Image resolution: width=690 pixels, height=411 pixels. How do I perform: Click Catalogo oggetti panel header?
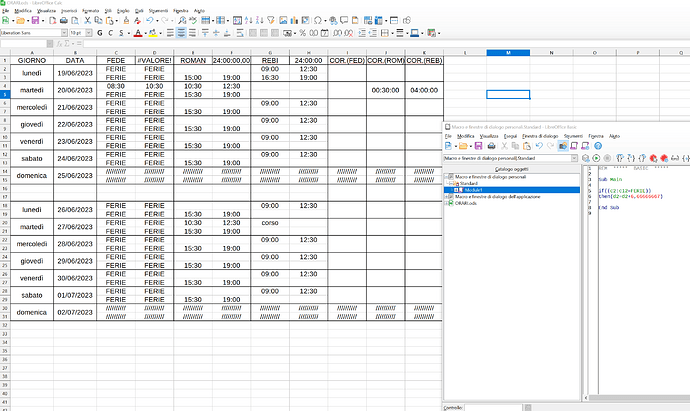tap(511, 169)
